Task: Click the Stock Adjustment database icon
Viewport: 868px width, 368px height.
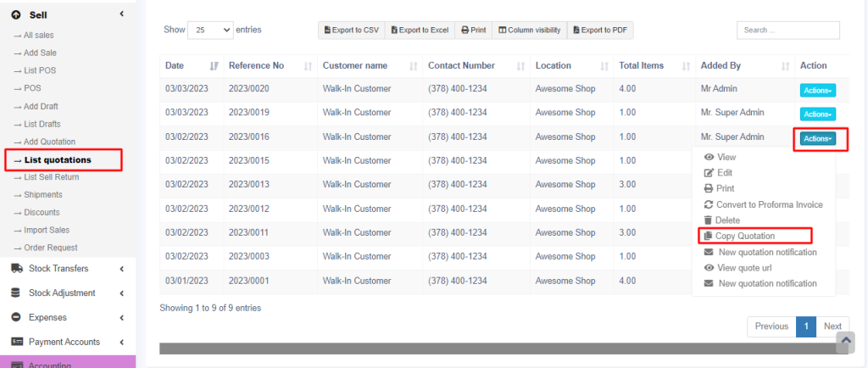Action: pos(16,293)
